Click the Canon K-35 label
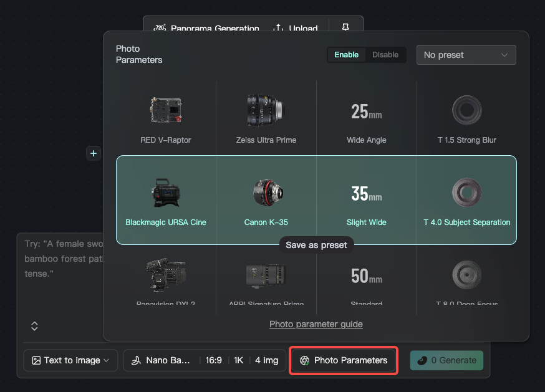545x392 pixels. tap(266, 222)
